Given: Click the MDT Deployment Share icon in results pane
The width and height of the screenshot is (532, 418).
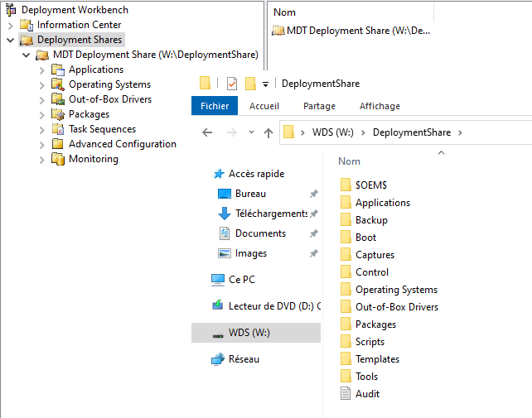Looking at the screenshot, I should tap(278, 31).
